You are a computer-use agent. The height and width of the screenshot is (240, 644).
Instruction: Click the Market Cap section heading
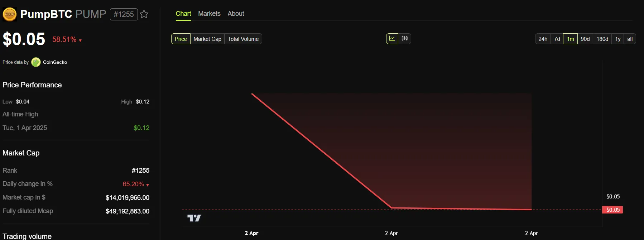[21, 153]
